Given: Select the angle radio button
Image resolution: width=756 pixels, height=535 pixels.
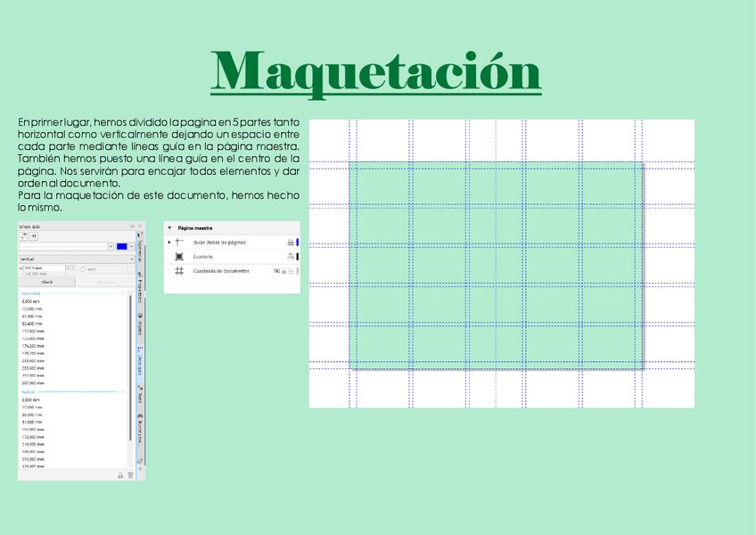Looking at the screenshot, I should (82, 268).
